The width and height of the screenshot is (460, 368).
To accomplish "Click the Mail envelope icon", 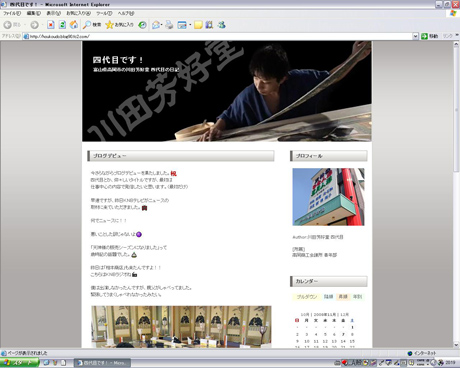I will pyautogui.click(x=155, y=25).
